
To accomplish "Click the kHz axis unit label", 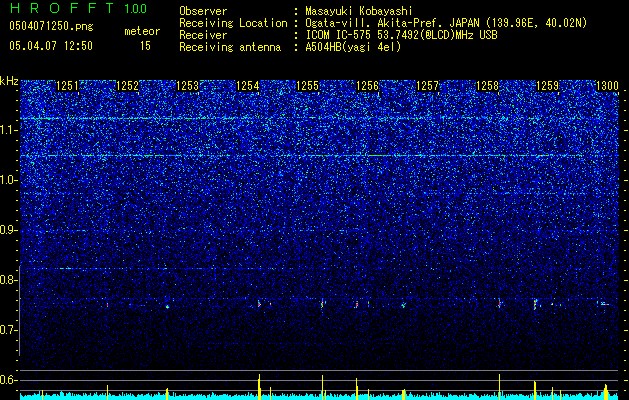I will (x=9, y=81).
